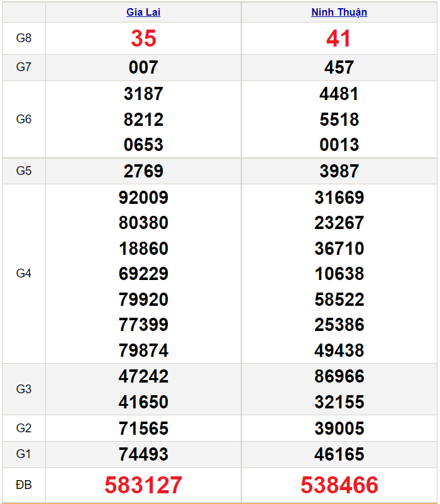Screen dimensions: 440x504
Task: Click Gia Lai G5 number 2769
Action: point(143,171)
